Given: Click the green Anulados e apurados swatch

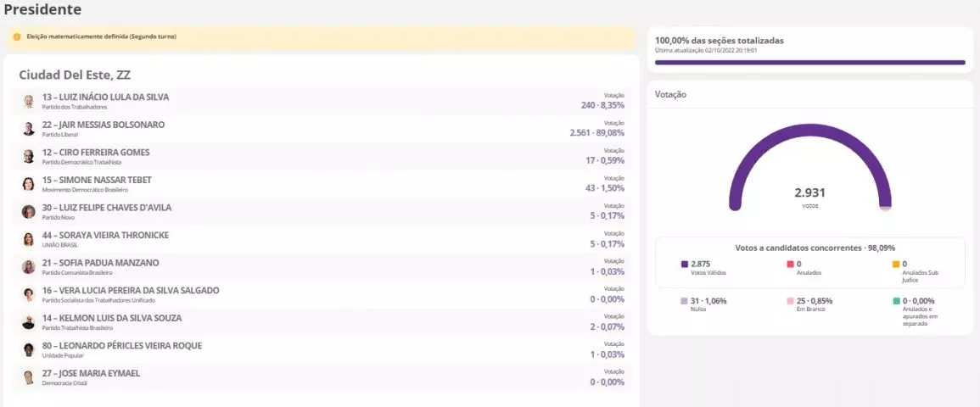Looking at the screenshot, I should (895, 301).
